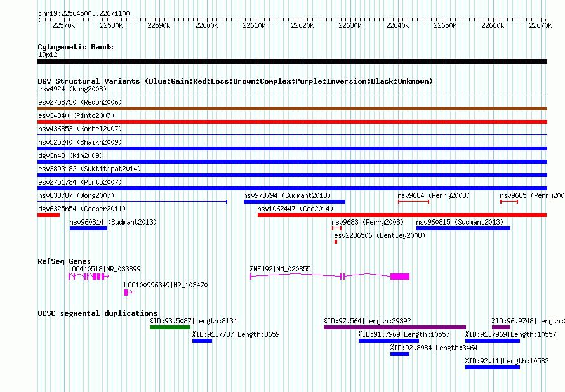The image size is (565, 392).
Task: Click the dgv3n43 (Kim2009) blue bar
Action: point(292,162)
